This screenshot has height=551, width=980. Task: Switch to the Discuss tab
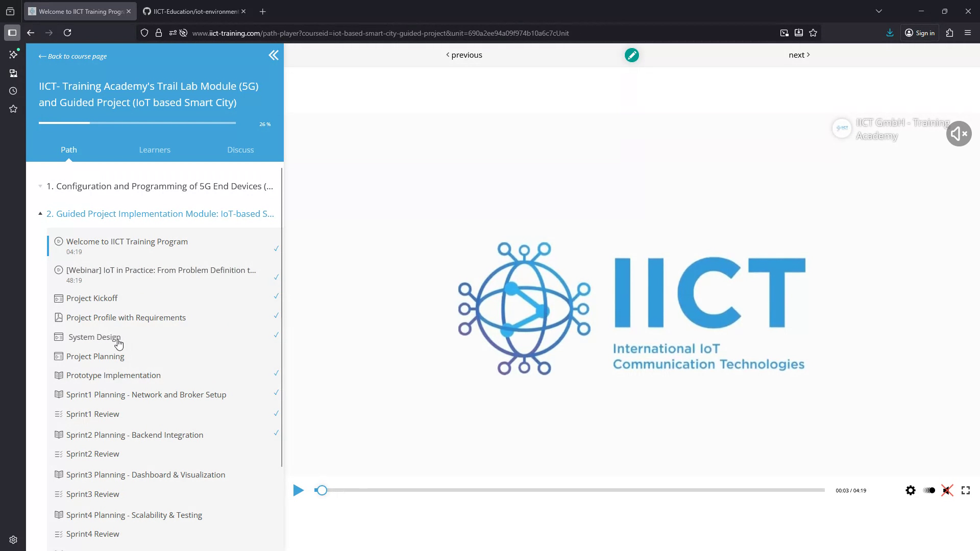(x=240, y=149)
